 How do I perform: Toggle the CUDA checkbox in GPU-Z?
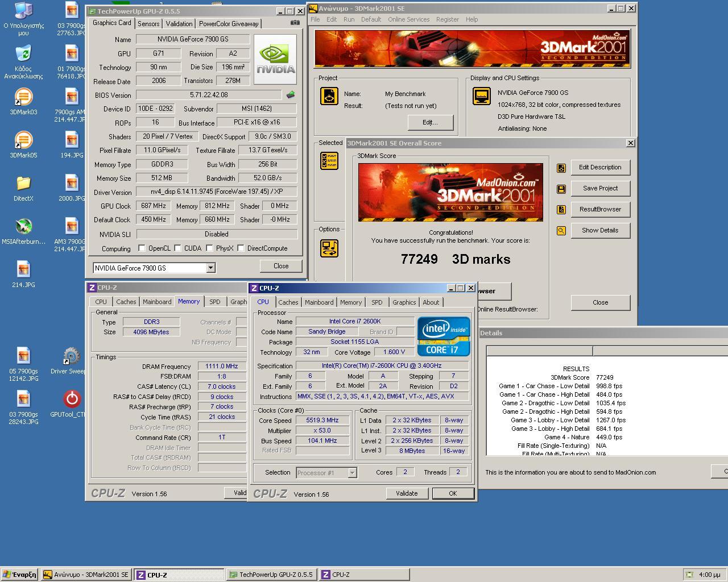click(x=178, y=248)
